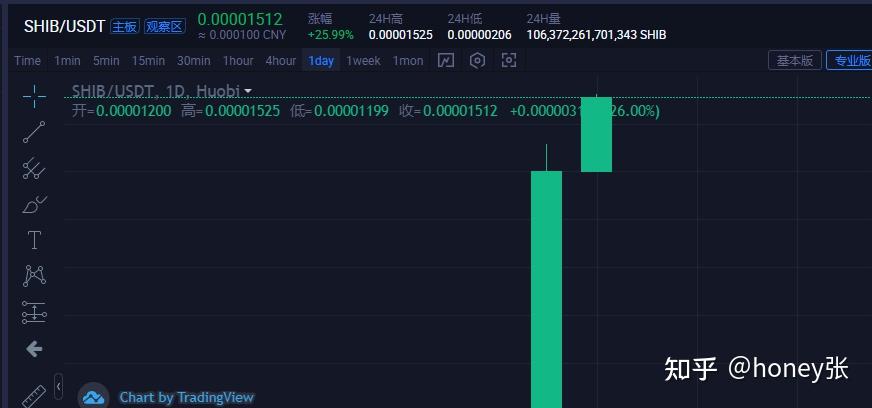Select the pitchfork drawing tool
The width and height of the screenshot is (872, 408).
pyautogui.click(x=34, y=168)
